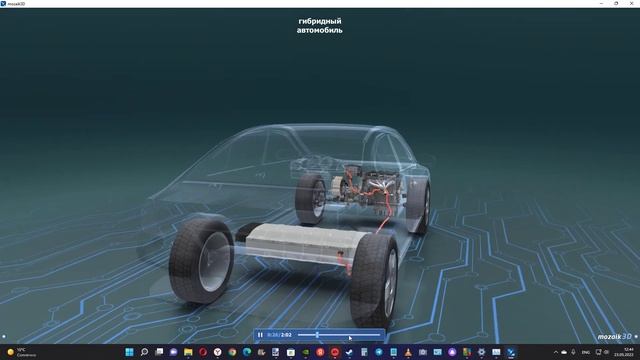
Task: Open Telegram from taskbar
Action: tap(379, 352)
